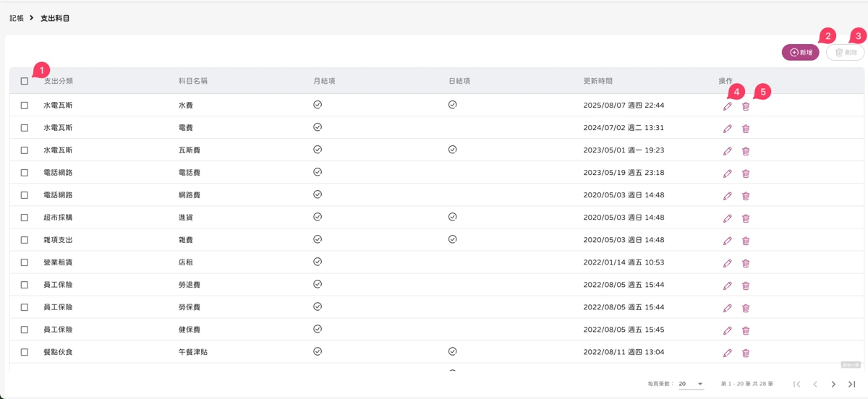Edit the 勞退費 row with the pencil icon

pos(728,286)
